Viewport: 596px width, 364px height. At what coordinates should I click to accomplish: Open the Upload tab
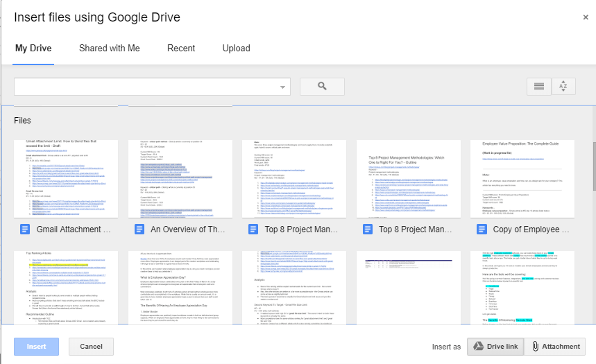(x=236, y=49)
